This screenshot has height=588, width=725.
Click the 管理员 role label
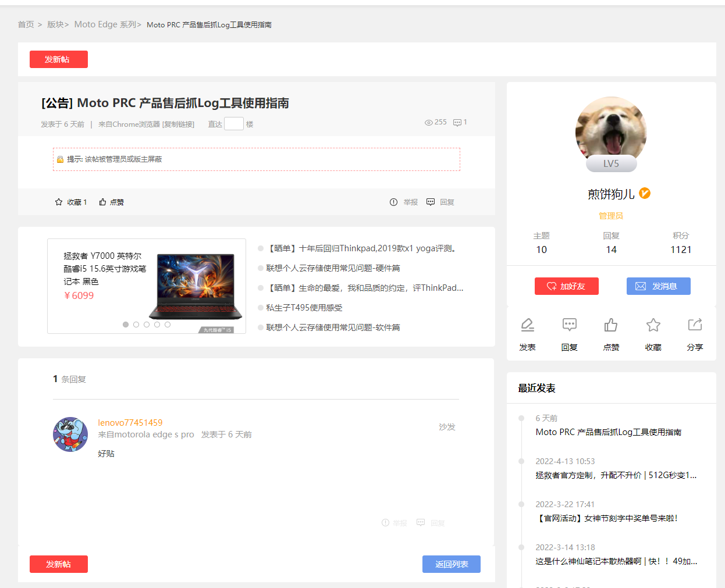[x=611, y=216]
